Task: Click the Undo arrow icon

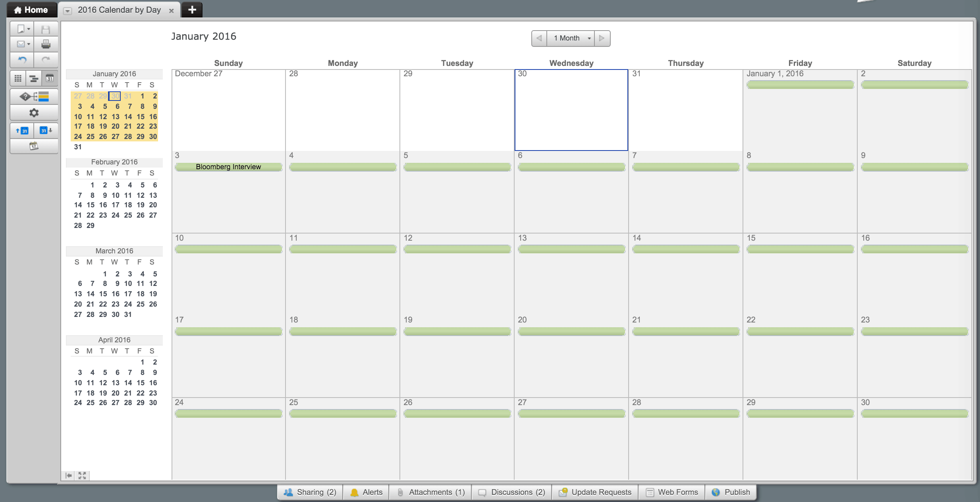Action: click(22, 60)
